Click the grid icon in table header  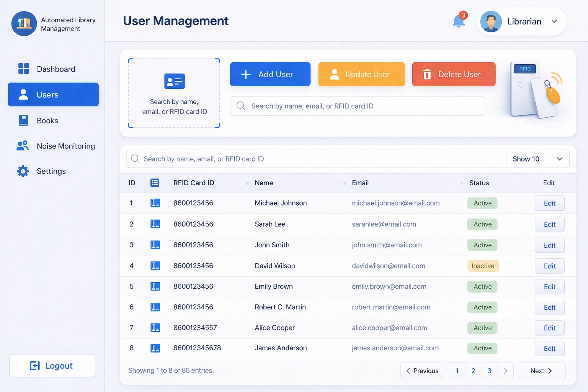[x=155, y=183]
